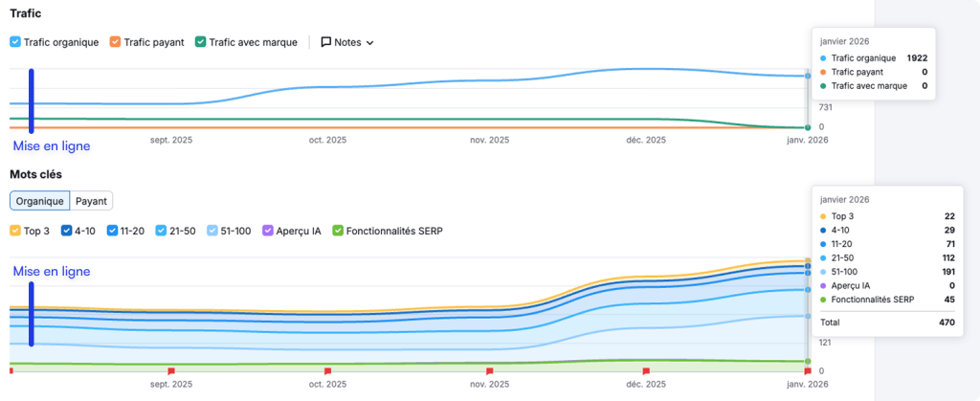Image resolution: width=980 pixels, height=401 pixels.
Task: Open the red flag marker at déc. 2025
Action: tap(646, 369)
